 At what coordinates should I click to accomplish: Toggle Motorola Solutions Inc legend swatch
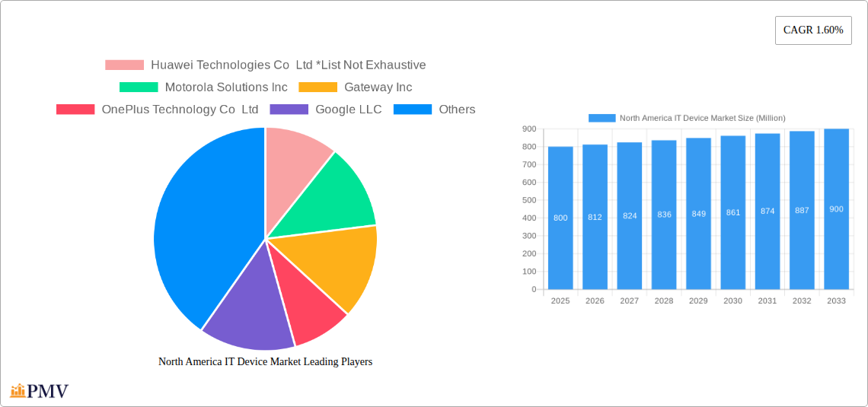[139, 87]
